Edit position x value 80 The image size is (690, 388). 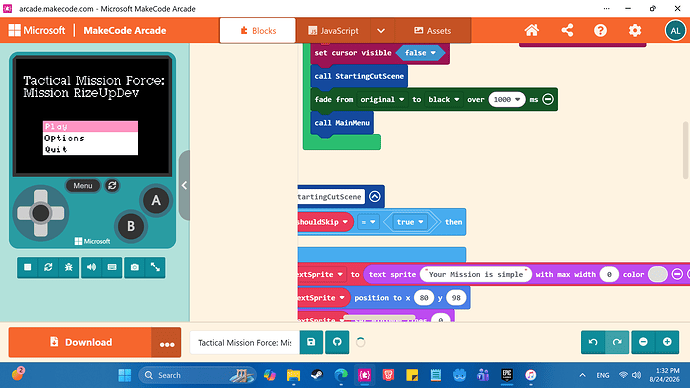tap(424, 298)
